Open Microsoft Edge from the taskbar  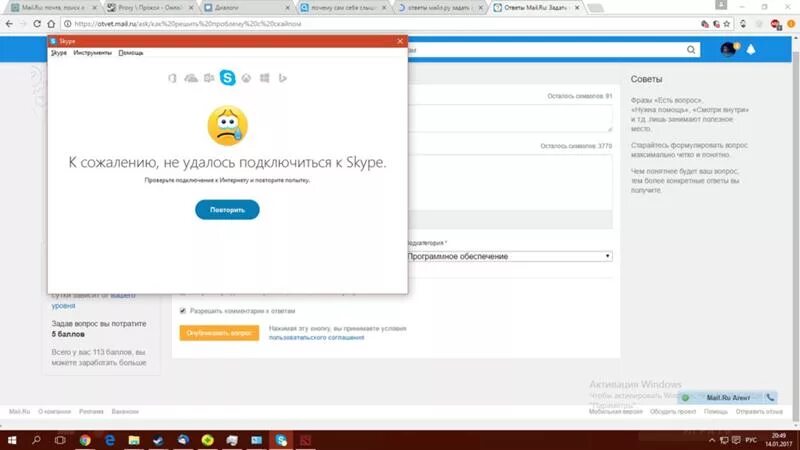pyautogui.click(x=110, y=440)
